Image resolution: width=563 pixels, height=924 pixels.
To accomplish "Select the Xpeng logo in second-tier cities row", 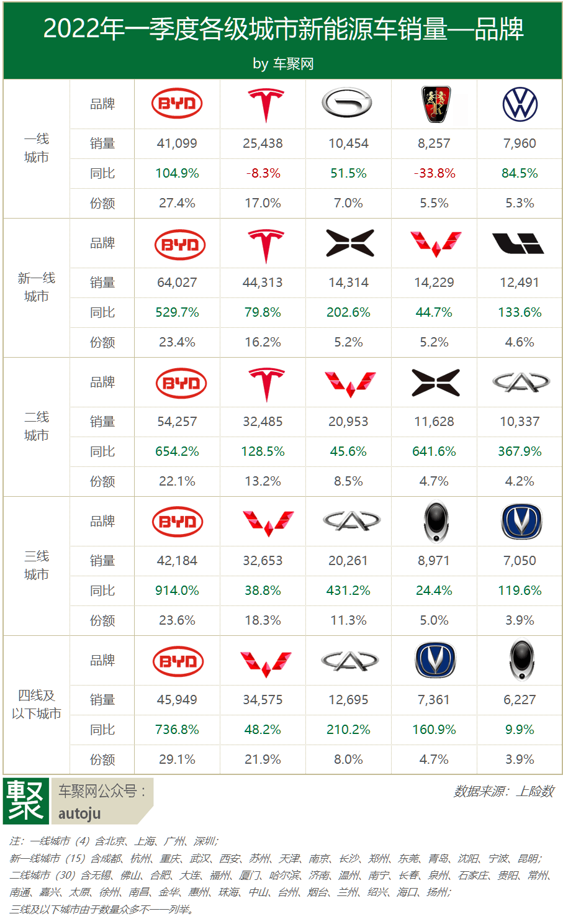I will (x=436, y=383).
